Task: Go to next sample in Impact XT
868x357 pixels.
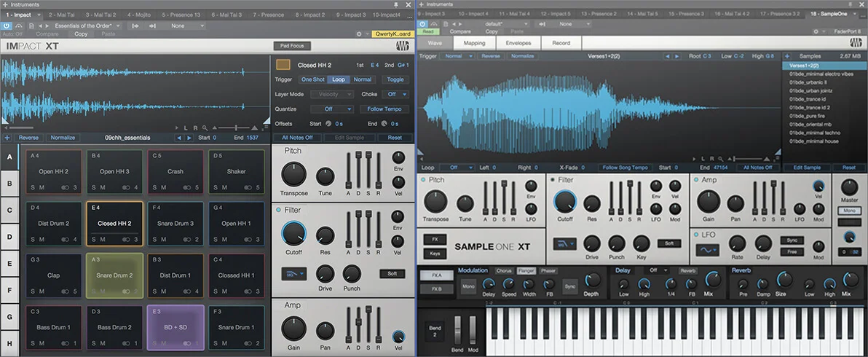Action: coord(189,138)
